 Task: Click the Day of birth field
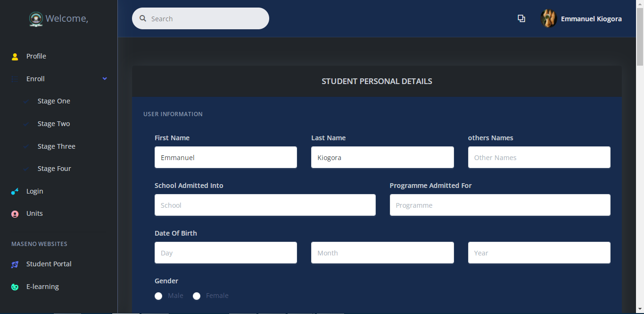pos(226,253)
